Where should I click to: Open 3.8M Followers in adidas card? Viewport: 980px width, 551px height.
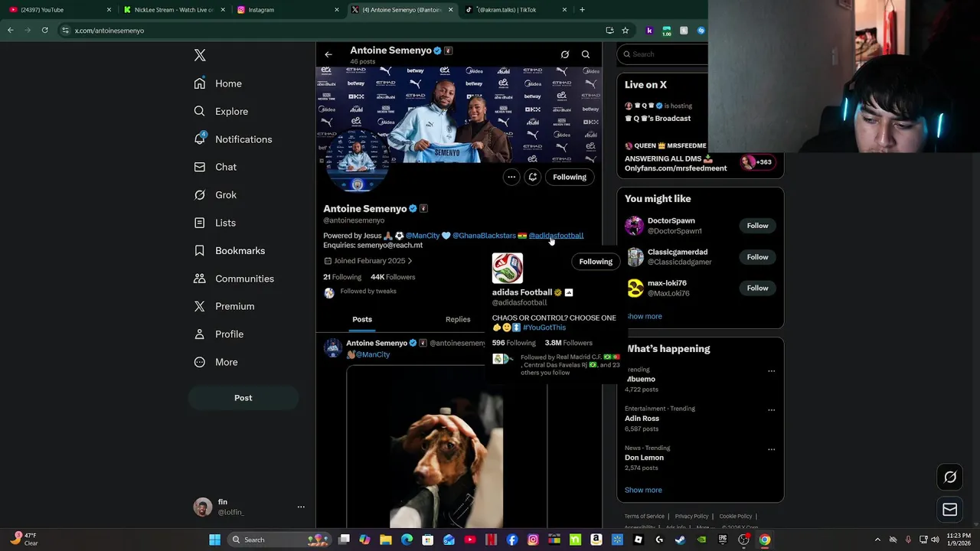pos(568,343)
